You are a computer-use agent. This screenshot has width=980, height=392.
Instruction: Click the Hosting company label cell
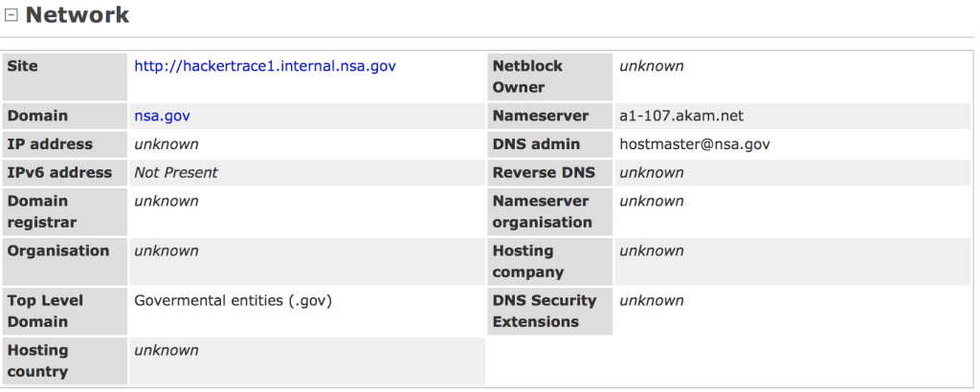(x=527, y=261)
